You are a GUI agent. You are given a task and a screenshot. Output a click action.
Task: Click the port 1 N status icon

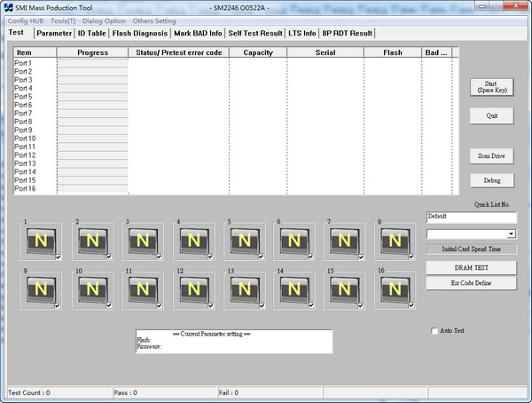41,241
